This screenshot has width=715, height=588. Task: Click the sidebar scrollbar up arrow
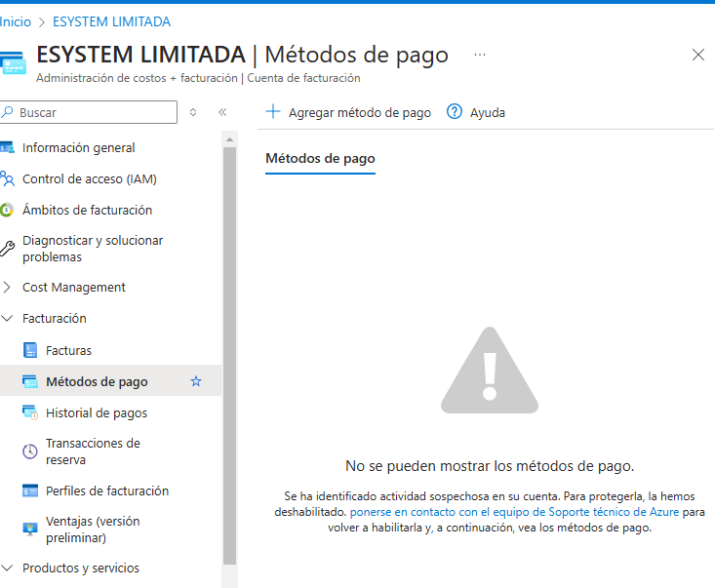pos(229,139)
